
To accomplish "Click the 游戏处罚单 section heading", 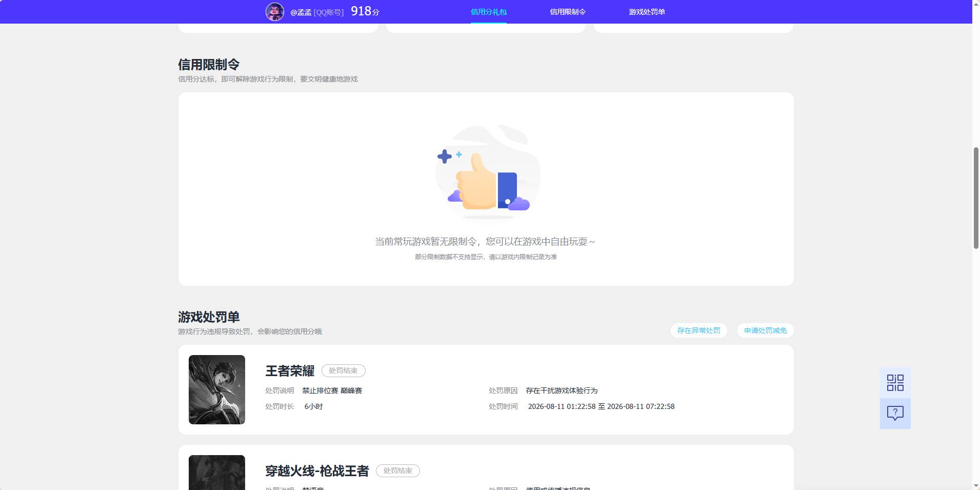I will (209, 317).
